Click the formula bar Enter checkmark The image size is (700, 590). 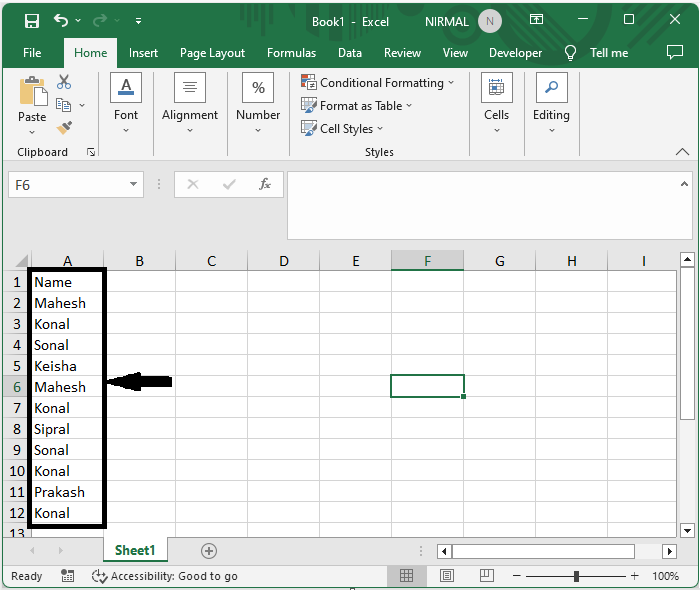pyautogui.click(x=229, y=184)
